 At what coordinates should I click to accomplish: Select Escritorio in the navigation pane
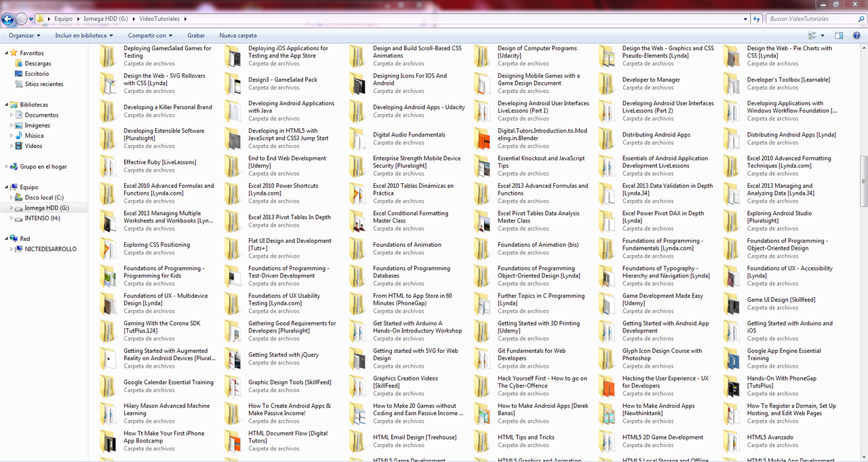(x=37, y=74)
